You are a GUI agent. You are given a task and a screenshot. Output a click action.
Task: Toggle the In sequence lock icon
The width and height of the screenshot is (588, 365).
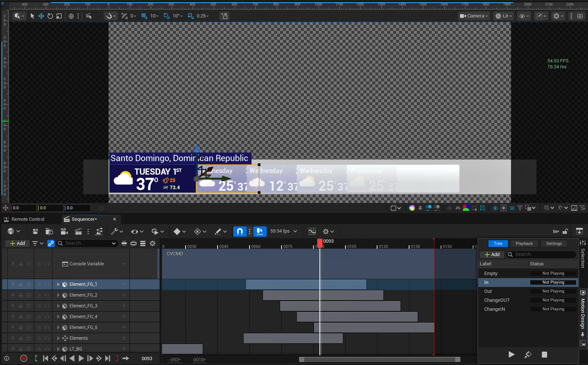[565, 232]
